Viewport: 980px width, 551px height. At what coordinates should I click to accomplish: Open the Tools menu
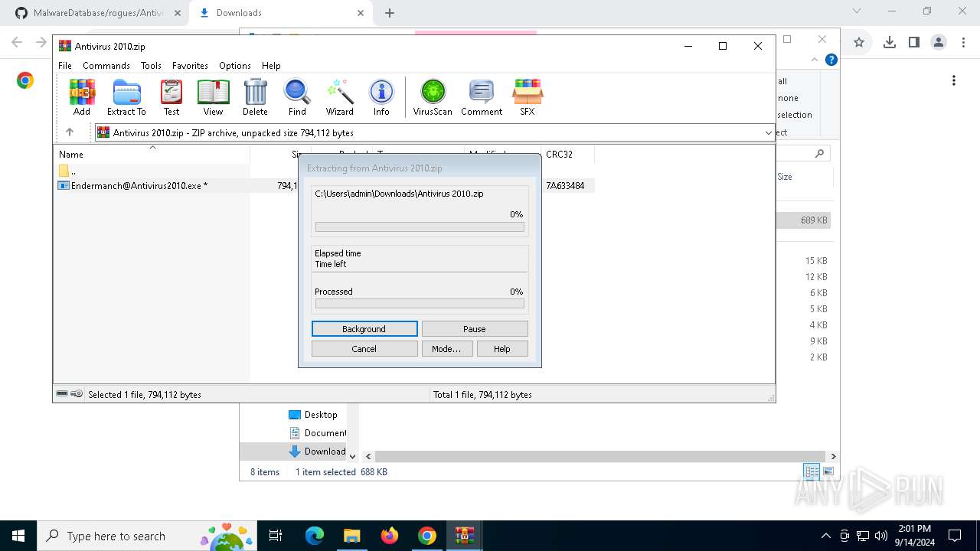[x=151, y=66]
